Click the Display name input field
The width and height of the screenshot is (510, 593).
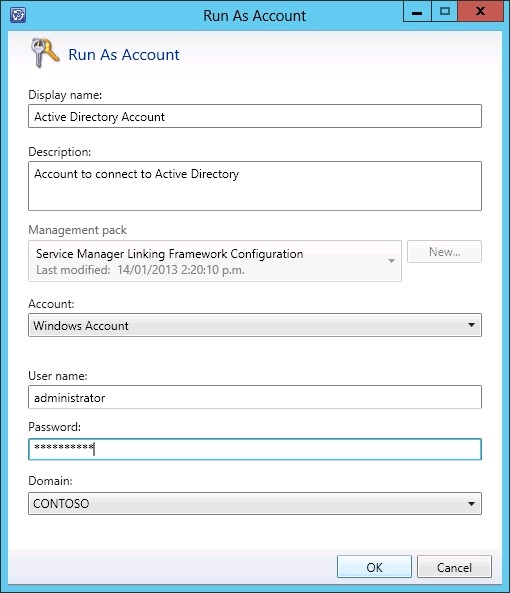click(255, 116)
